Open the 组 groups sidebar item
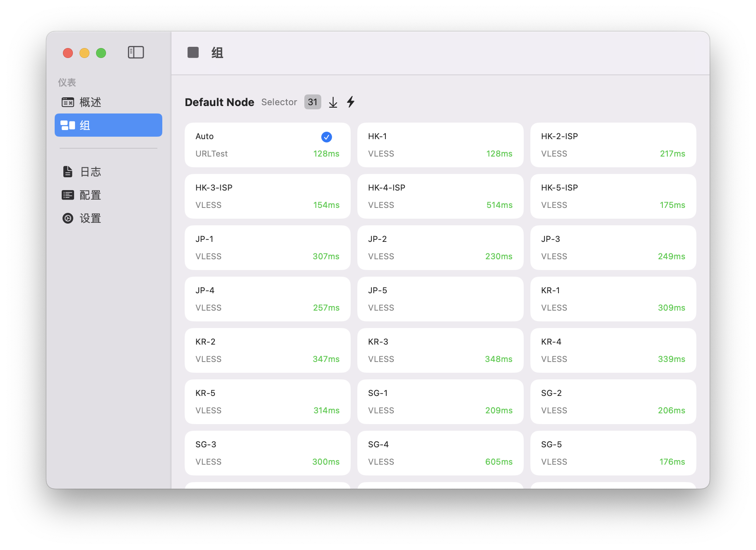Image resolution: width=756 pixels, height=550 pixels. tap(108, 125)
